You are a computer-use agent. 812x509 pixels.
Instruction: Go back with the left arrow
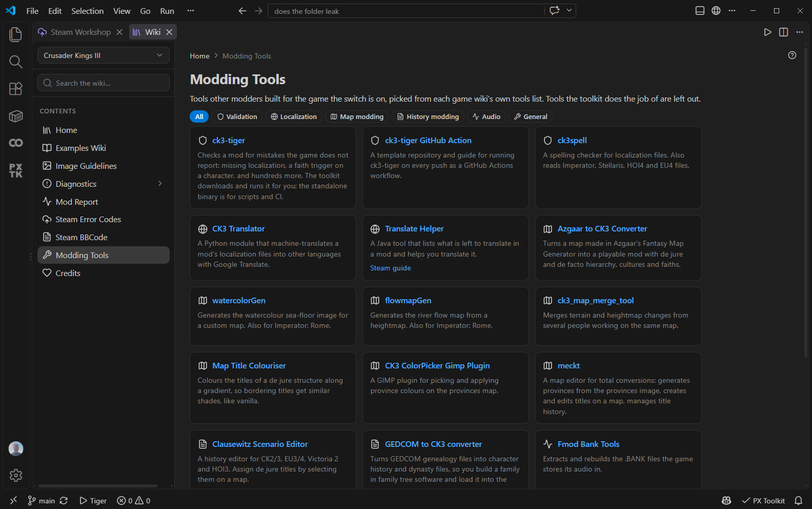pyautogui.click(x=242, y=11)
